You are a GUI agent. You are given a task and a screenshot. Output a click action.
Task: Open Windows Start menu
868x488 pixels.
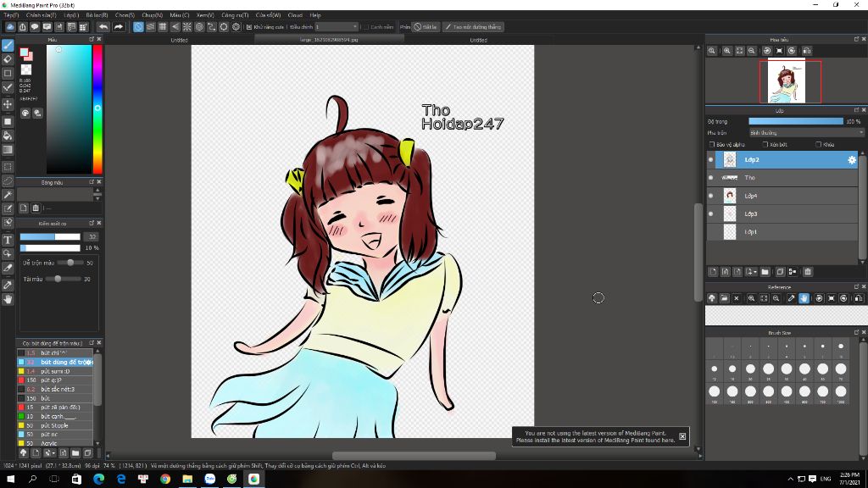10,480
